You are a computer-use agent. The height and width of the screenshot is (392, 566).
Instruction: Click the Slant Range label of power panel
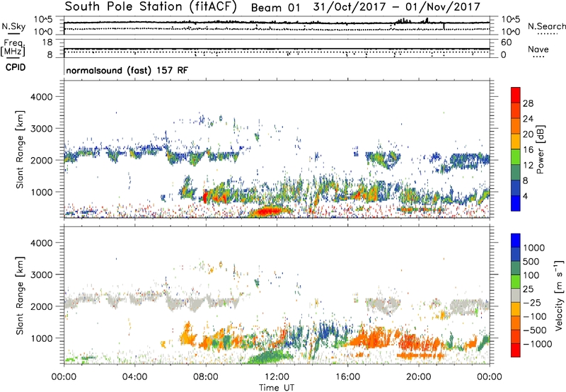coord(20,149)
